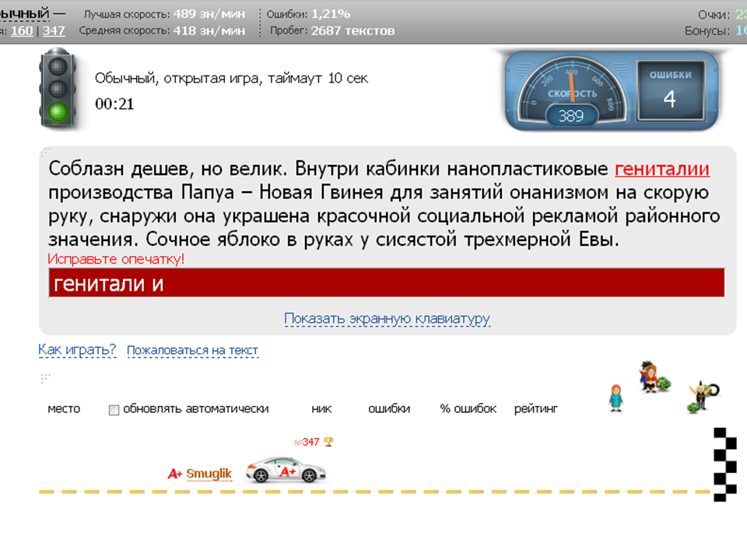This screenshot has width=747, height=560.
Task: Click the gold trophy icon beside №347
Action: click(x=328, y=442)
